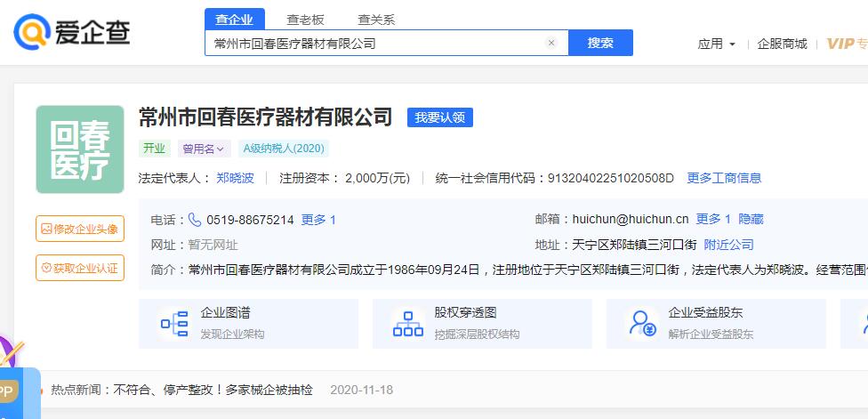Click the email huichun@huichun.cn
This screenshot has height=419, width=868.
[631, 219]
